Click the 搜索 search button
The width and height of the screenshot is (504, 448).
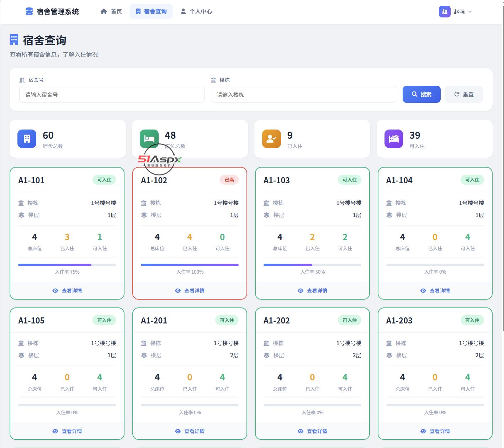click(421, 94)
